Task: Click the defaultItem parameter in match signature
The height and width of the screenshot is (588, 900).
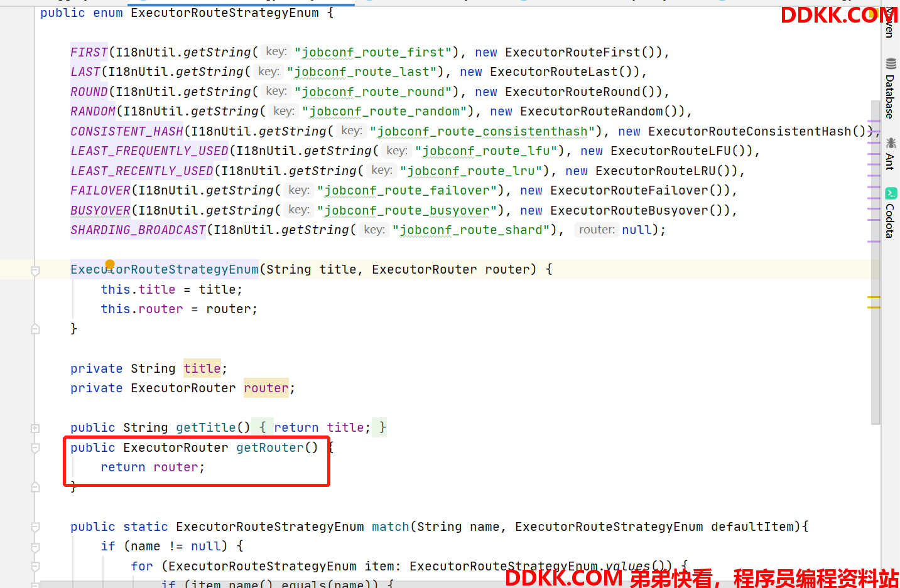Action: [x=752, y=527]
